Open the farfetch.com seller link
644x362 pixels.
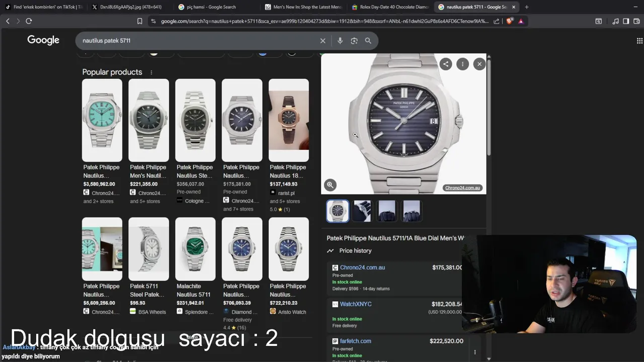point(355,341)
